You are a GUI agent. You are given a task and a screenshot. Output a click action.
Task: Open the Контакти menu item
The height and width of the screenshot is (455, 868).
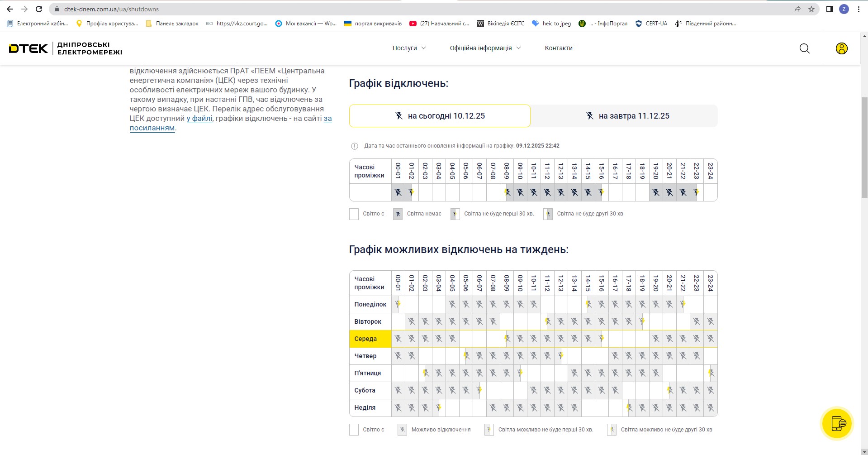click(x=559, y=48)
